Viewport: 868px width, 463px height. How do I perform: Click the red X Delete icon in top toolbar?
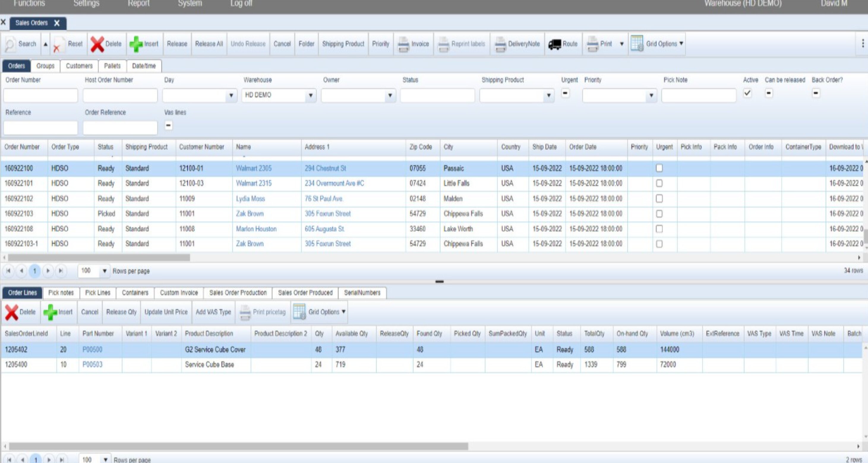point(97,44)
